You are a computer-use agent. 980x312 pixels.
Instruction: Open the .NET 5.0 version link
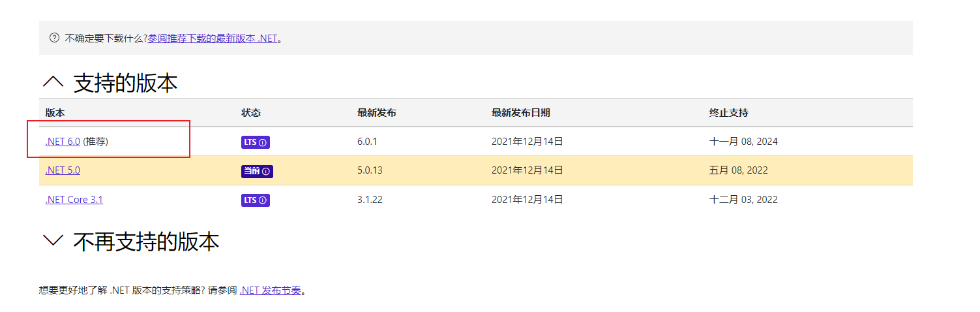[x=63, y=170]
